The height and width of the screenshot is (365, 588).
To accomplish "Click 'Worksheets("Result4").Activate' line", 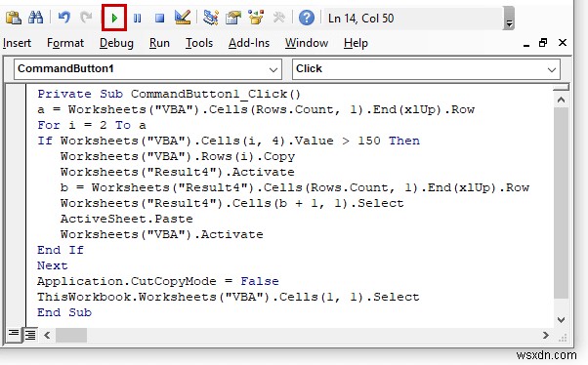I will point(178,172).
